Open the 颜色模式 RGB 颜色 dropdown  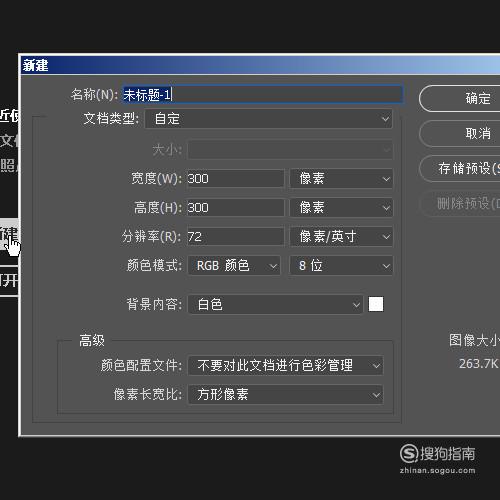[x=234, y=266]
